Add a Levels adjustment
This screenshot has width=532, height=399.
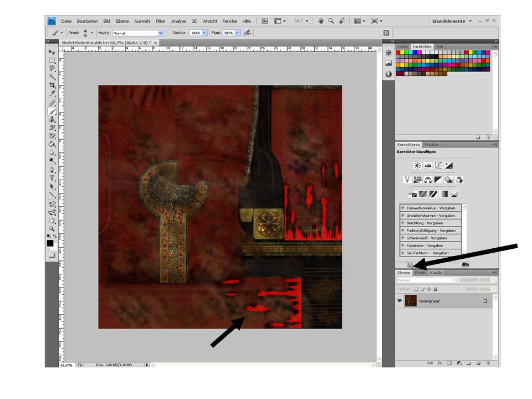[x=428, y=166]
